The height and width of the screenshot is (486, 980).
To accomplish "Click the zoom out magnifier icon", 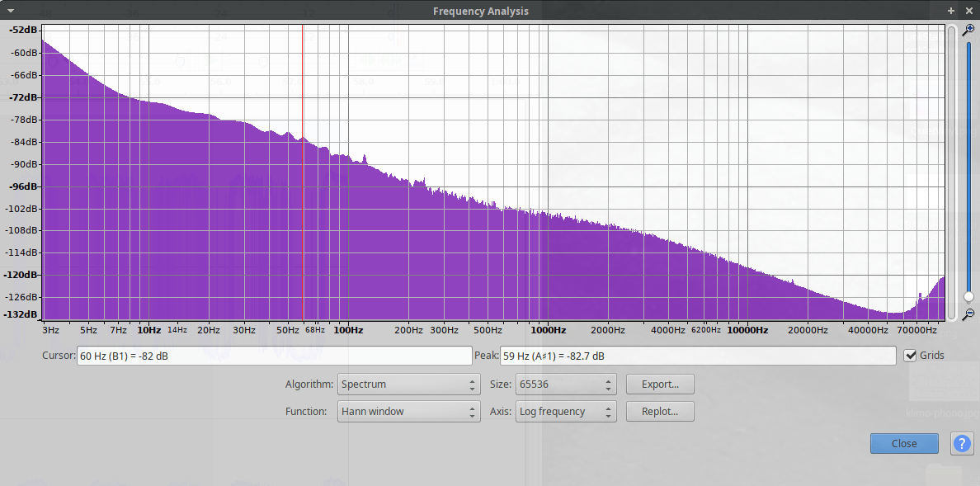I will (x=968, y=314).
